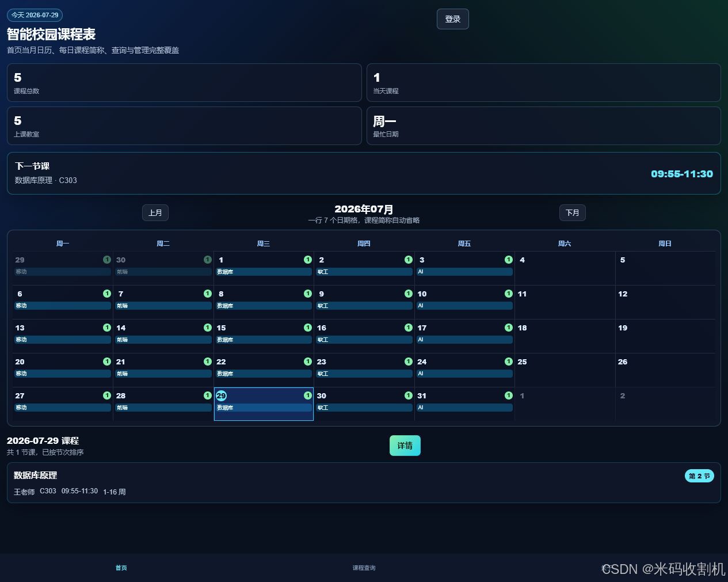Click the 周五 weekday header
728x582 pixels.
[464, 244]
